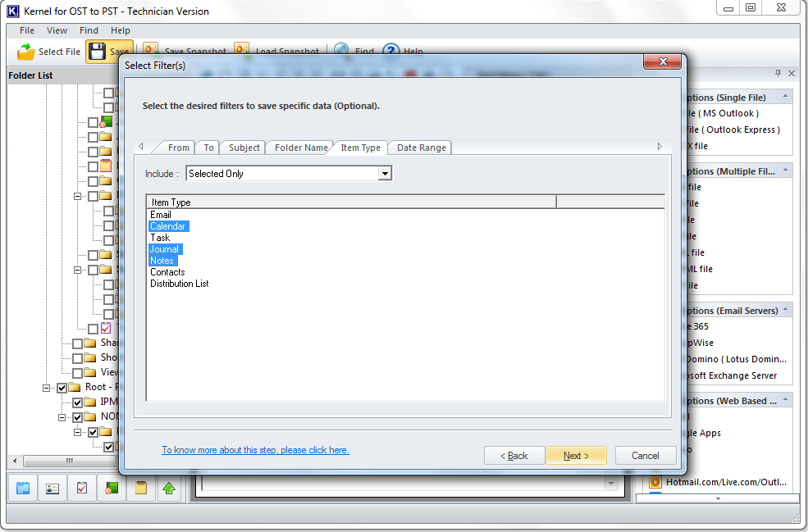
Task: Click the Save Snapshot toolbar icon
Action: pos(150,49)
